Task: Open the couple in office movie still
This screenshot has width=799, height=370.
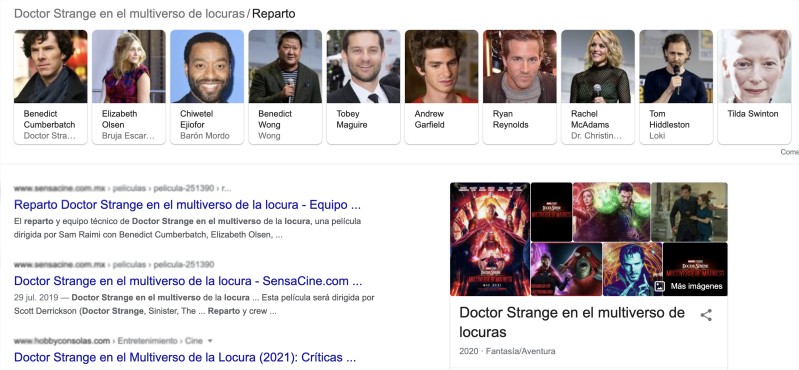Action: [689, 212]
